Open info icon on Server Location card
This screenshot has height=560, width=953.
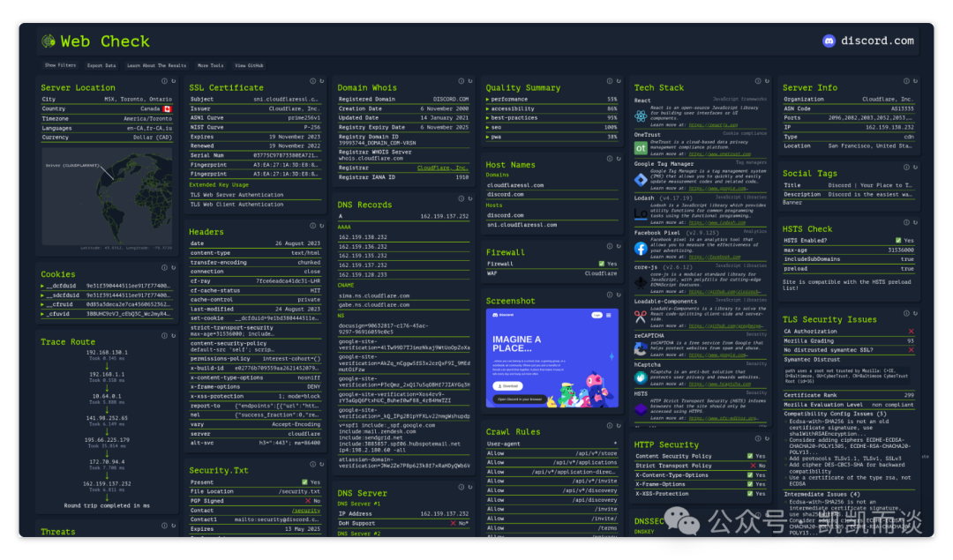coord(164,81)
